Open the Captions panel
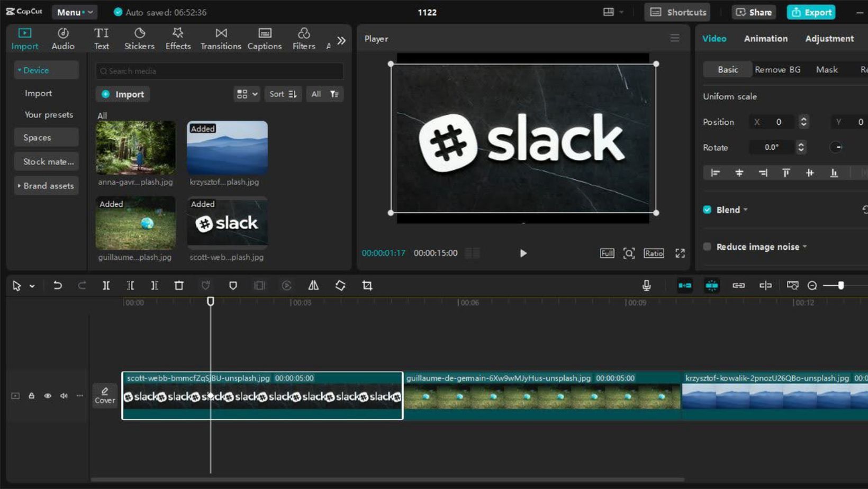868x489 pixels. pos(265,39)
